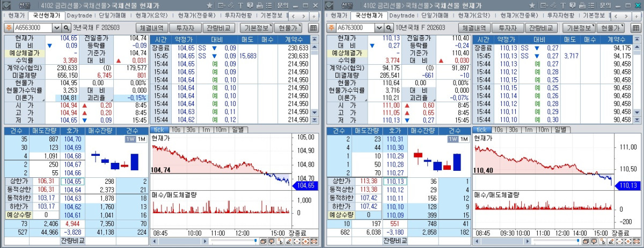Toggle 1W candle view in left window
Image resolution: width=644 pixels, height=248 pixels.
point(130,139)
